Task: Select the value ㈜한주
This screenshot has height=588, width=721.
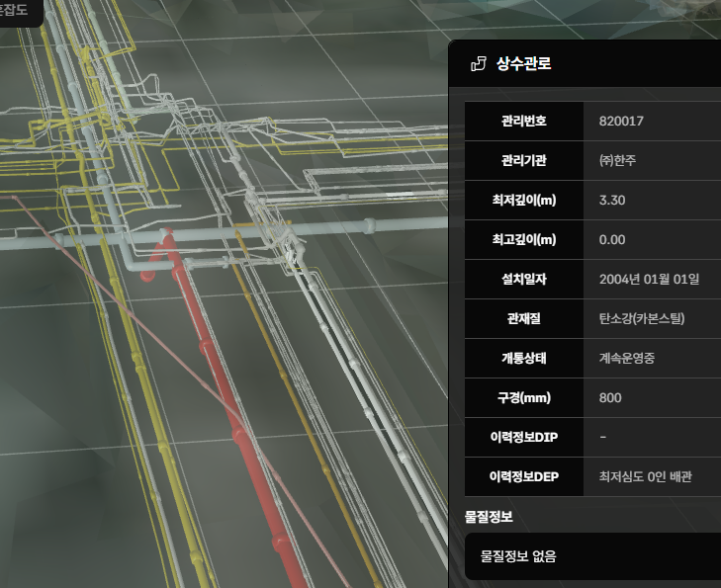Action: 617,160
